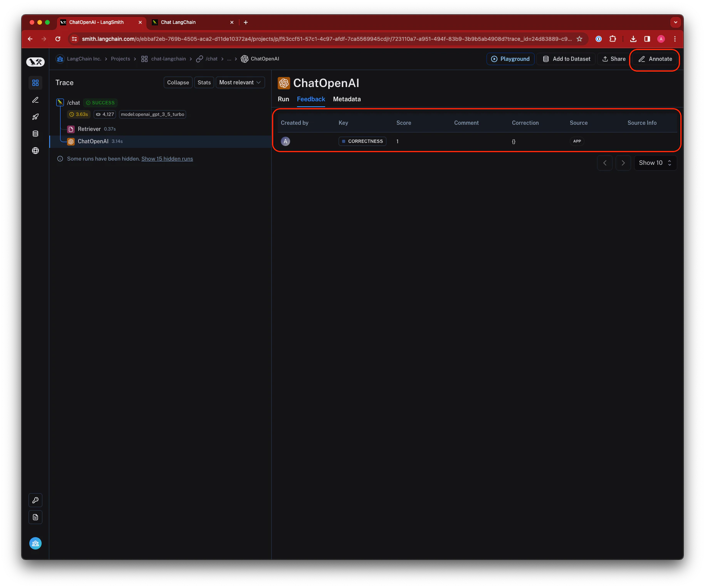
Task: Click the site information icon in address bar
Action: pyautogui.click(x=75, y=39)
